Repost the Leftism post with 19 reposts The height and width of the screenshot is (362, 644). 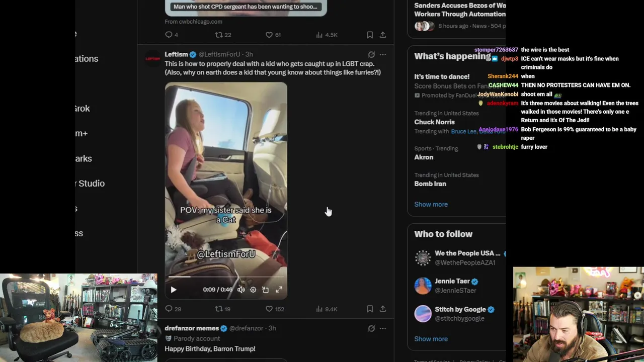pyautogui.click(x=223, y=309)
